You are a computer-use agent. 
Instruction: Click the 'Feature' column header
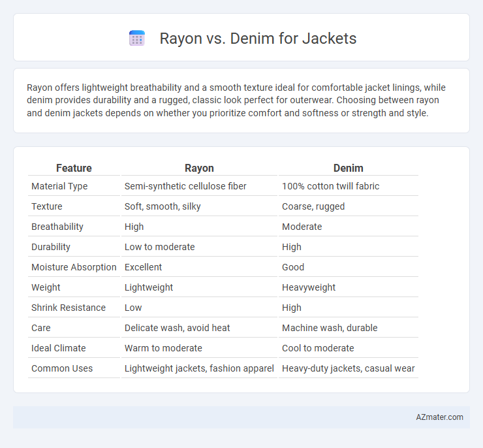[74, 168]
